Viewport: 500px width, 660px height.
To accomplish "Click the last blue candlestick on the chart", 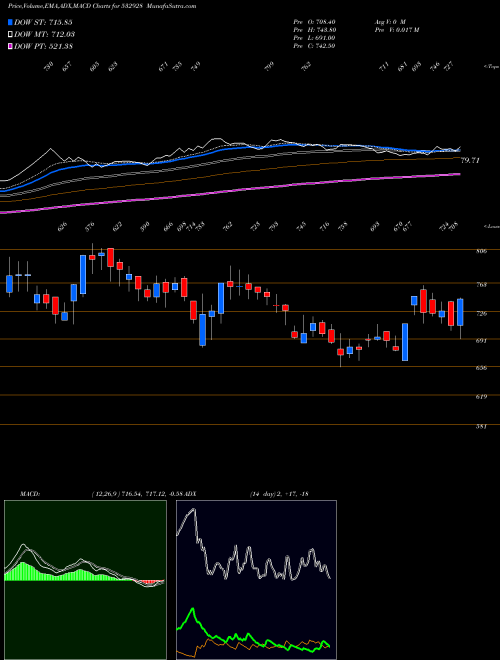I will [x=460, y=312].
